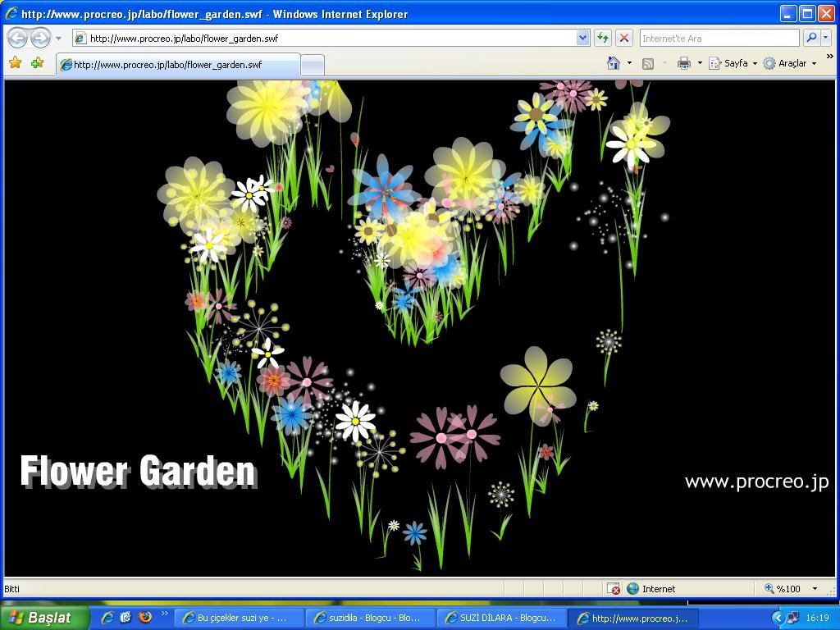This screenshot has height=630, width=840.
Task: Open the Favorites Center star icon
Action: click(15, 62)
